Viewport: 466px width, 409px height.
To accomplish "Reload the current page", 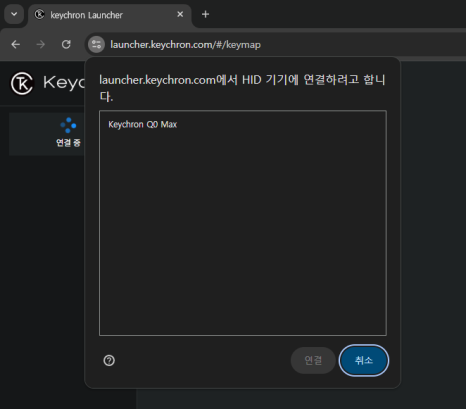I will click(x=66, y=44).
